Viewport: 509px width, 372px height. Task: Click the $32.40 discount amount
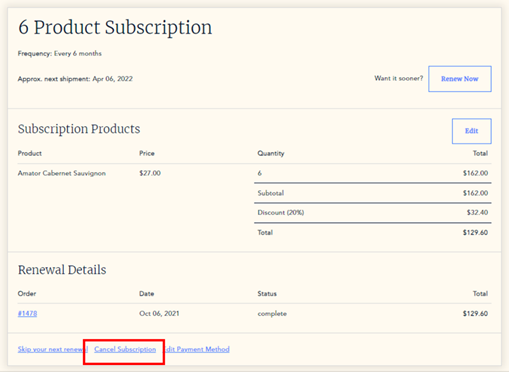click(477, 213)
